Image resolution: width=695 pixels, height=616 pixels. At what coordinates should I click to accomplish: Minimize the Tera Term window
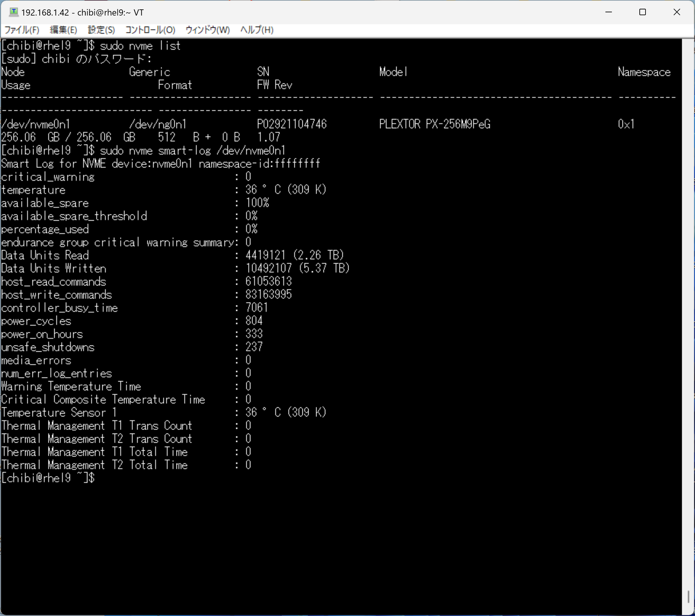coord(608,12)
